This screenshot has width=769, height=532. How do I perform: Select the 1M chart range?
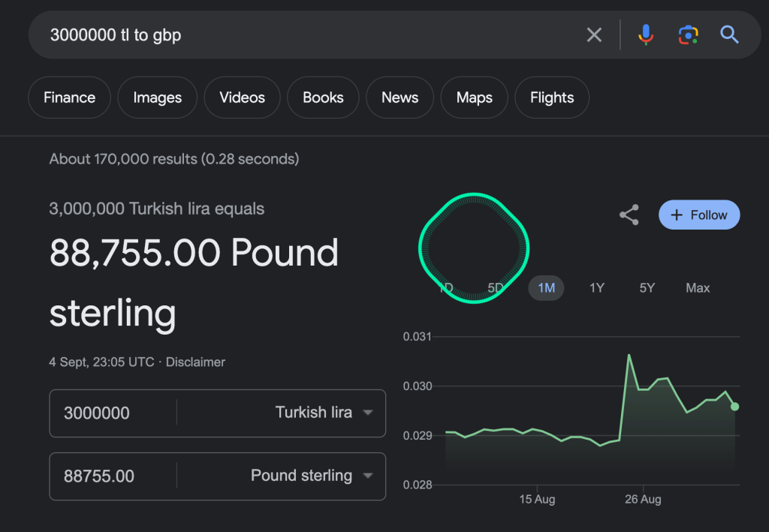click(546, 287)
